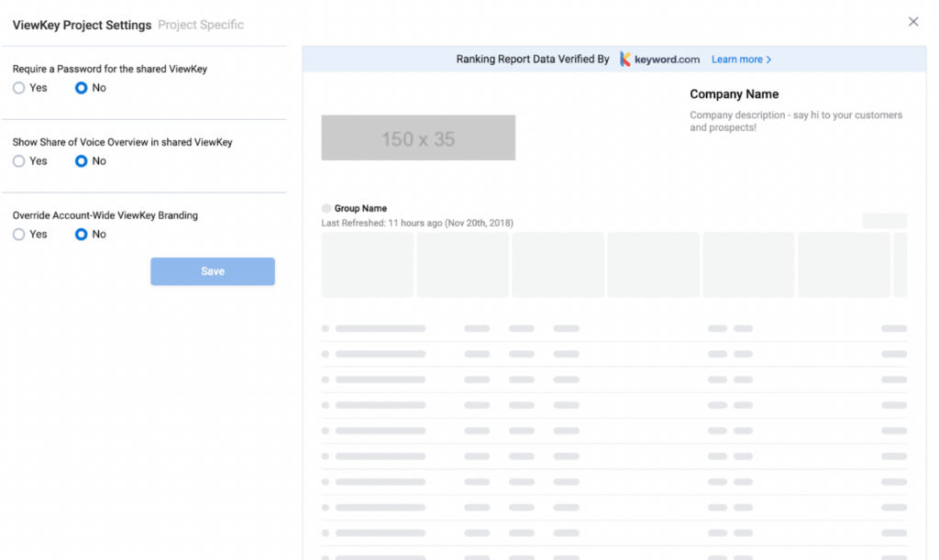The image size is (939, 560).
Task: Click the partially visible rightmost preview card
Action: point(900,265)
